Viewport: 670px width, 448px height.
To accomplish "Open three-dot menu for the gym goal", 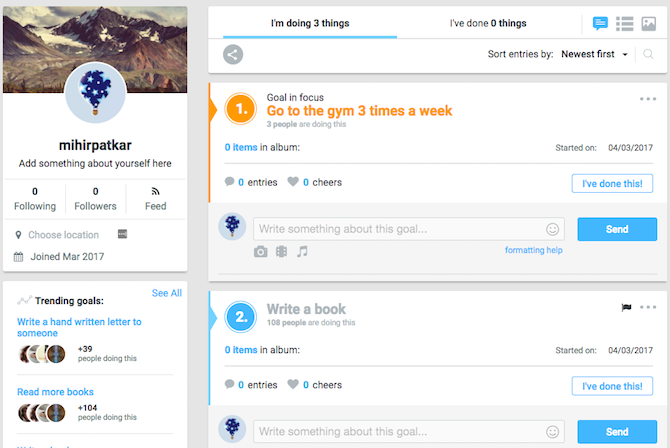I will [x=648, y=99].
